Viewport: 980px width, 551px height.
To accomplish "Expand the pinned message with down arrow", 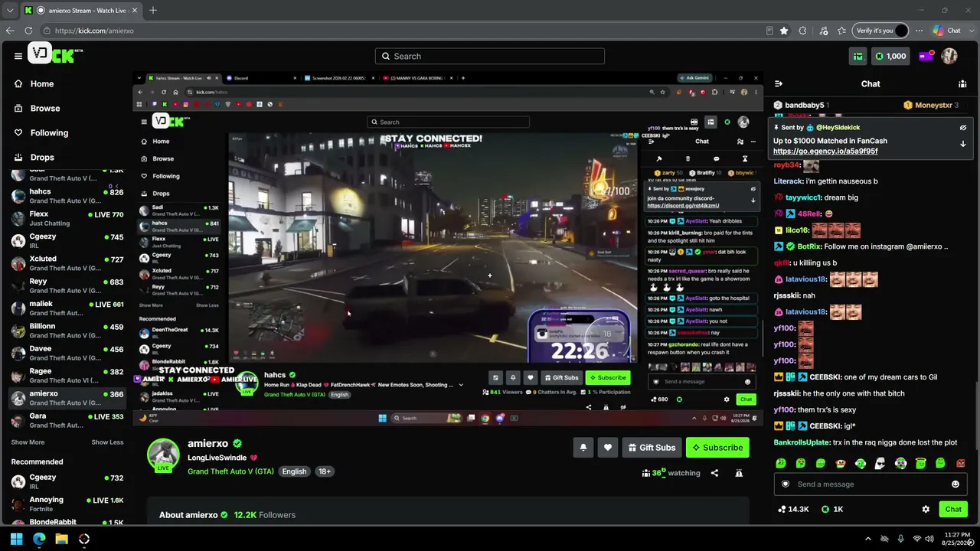I will point(962,143).
